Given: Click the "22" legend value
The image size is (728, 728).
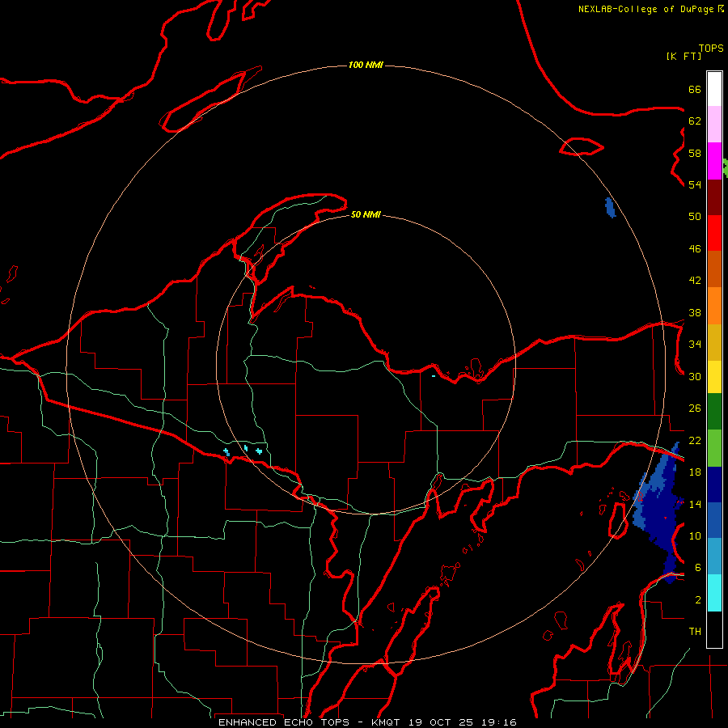Looking at the screenshot, I should [x=695, y=441].
